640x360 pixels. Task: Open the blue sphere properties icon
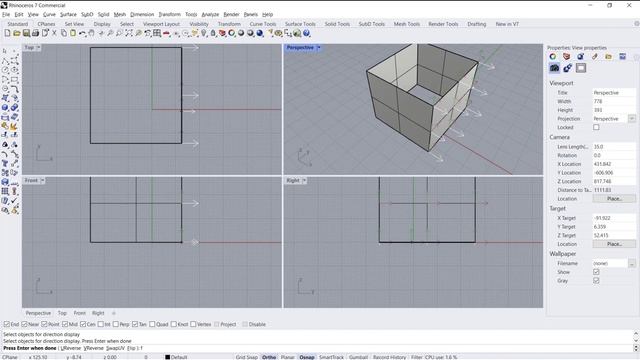580,56
